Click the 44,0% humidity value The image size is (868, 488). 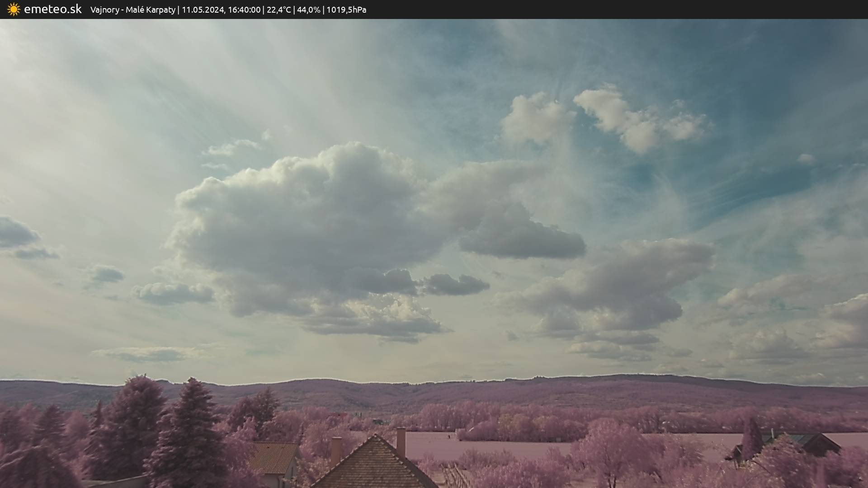click(x=308, y=9)
